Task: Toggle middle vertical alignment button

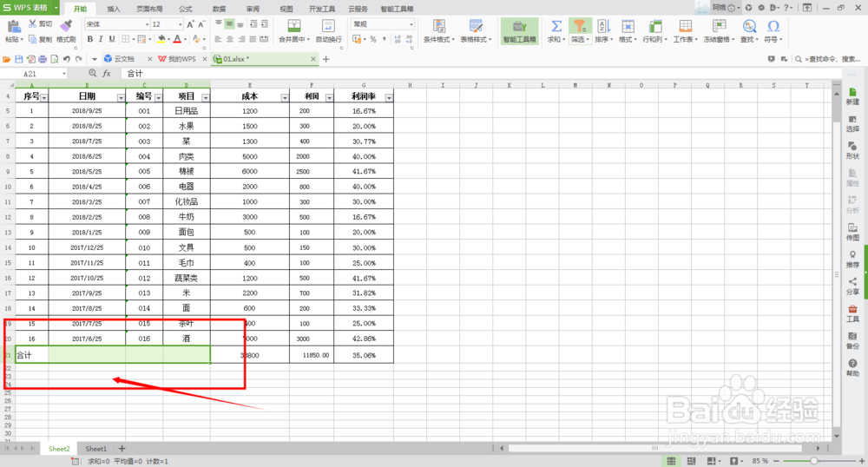Action: pyautogui.click(x=229, y=24)
